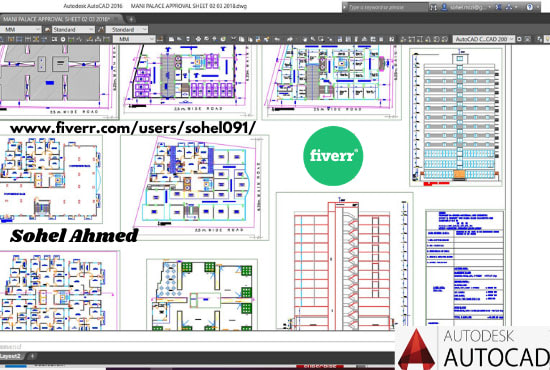The width and height of the screenshot is (550, 370).
Task: Click the Save icon in the toolbar
Action: coord(188,39)
